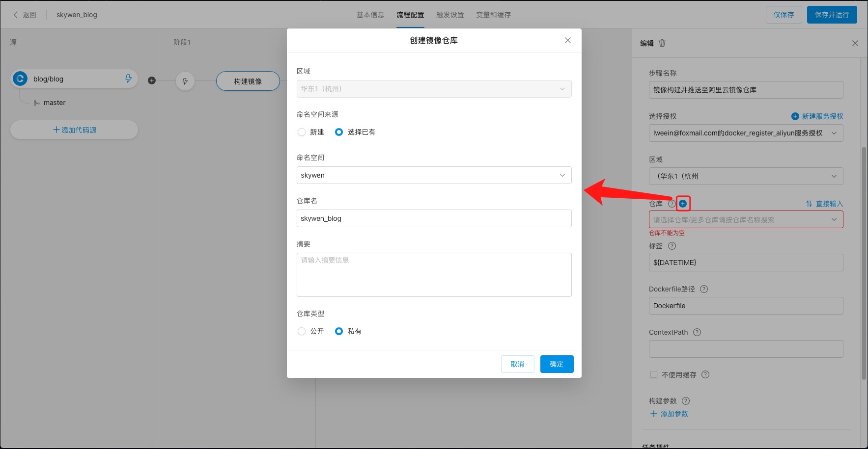Screen dimensions: 868x449
Task: Open the 区域 dropdown in the dialog
Action: (434, 89)
